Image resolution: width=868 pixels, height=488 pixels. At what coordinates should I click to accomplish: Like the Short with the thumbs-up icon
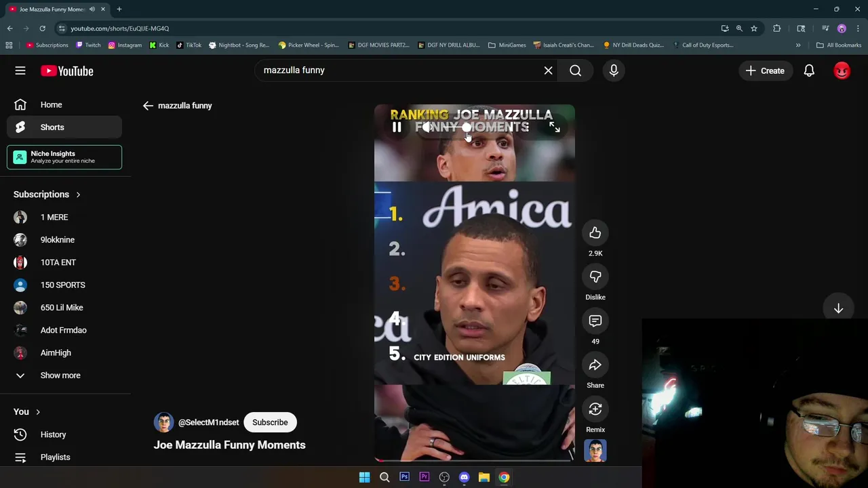[x=595, y=233]
